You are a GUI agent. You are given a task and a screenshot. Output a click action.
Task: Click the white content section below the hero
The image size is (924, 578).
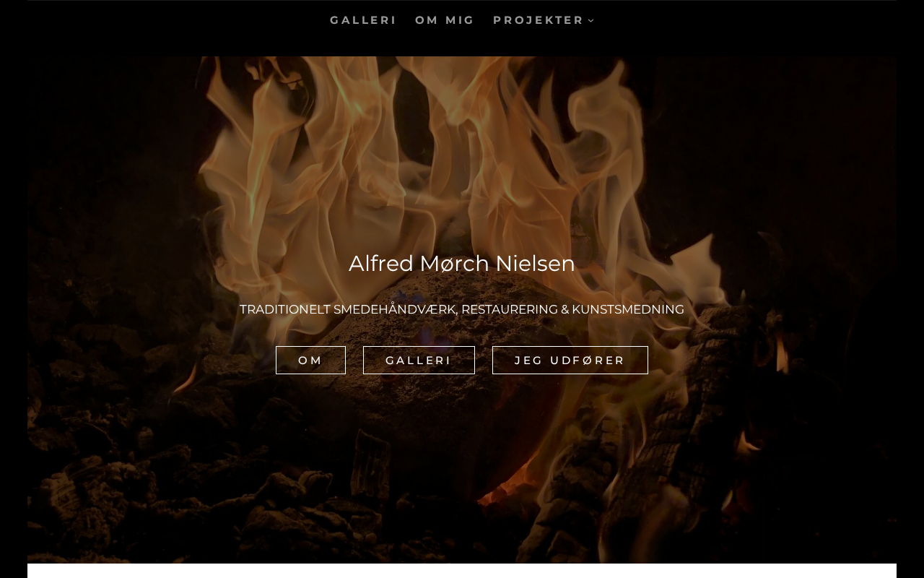[462, 571]
